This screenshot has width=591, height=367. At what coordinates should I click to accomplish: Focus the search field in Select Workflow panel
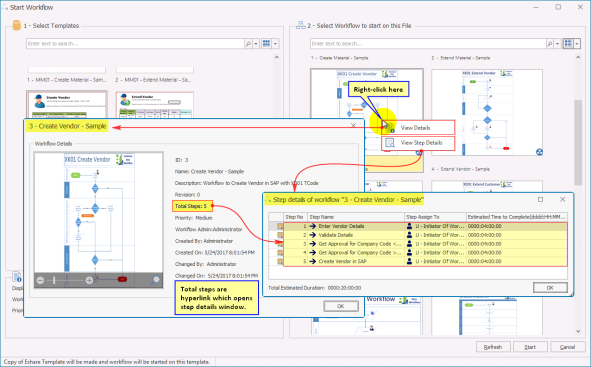pos(428,44)
